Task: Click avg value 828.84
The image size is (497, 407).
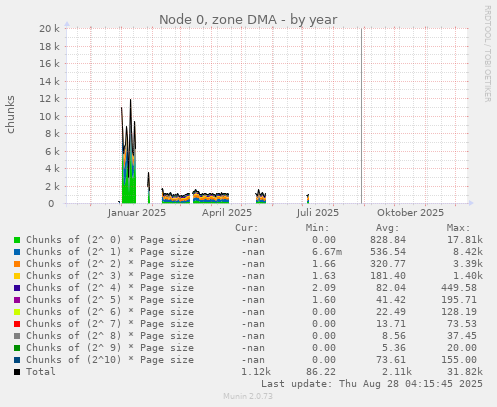Action: [x=388, y=240]
